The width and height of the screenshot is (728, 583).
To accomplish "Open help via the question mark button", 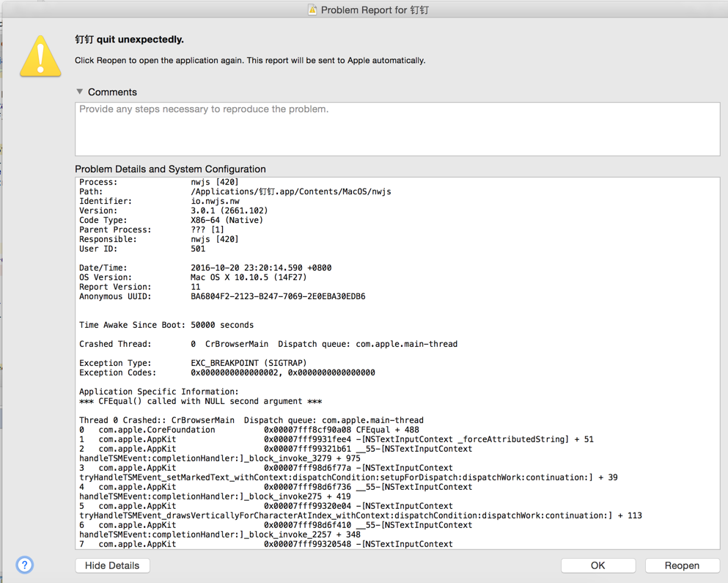I will (x=25, y=565).
